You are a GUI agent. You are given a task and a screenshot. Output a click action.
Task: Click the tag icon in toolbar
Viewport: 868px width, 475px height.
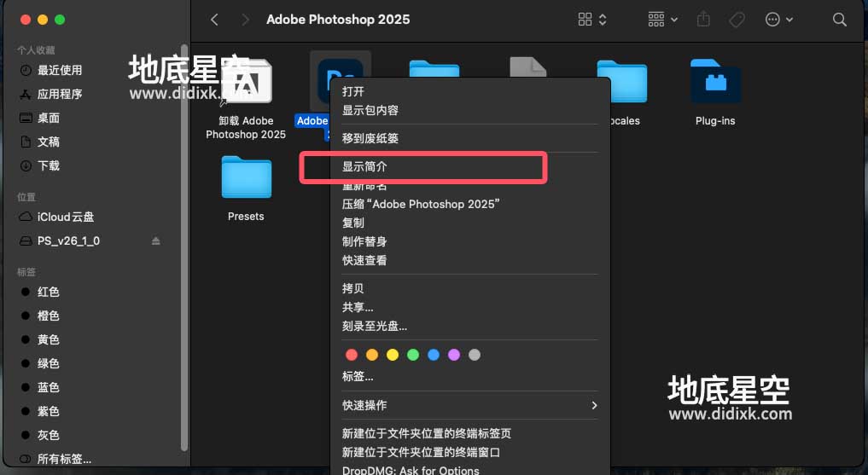tap(737, 20)
